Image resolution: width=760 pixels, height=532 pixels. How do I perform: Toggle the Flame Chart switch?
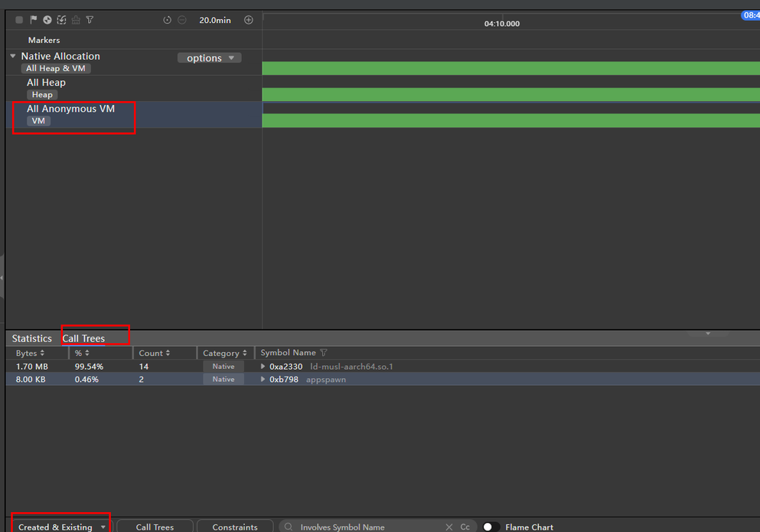click(491, 527)
